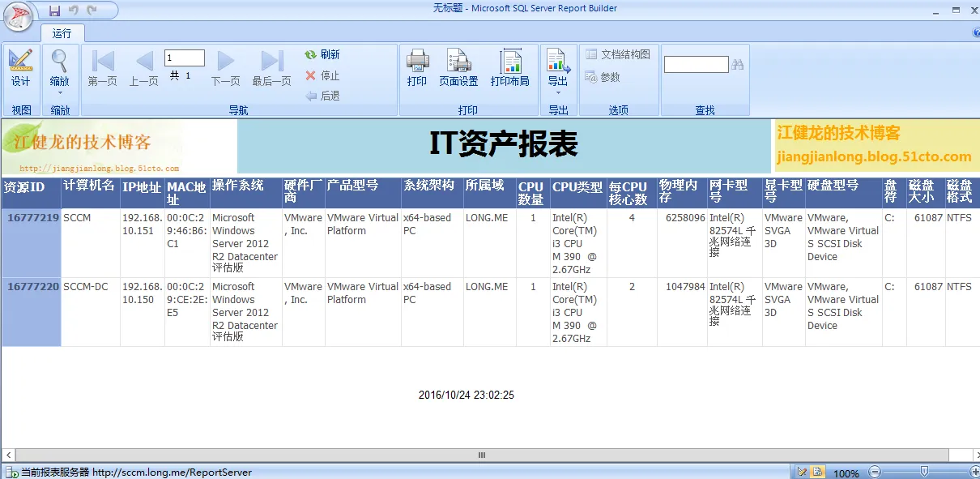Click the 100% zoom level indicator

[x=846, y=473]
